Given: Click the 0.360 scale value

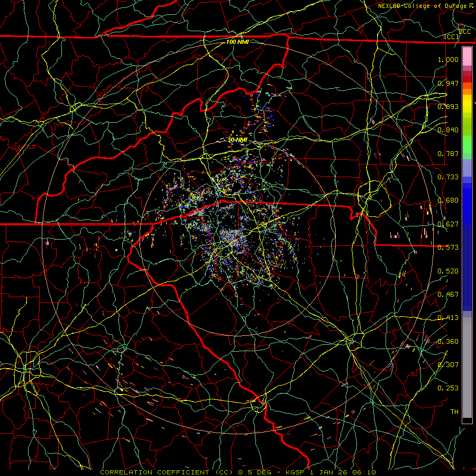Looking at the screenshot, I should click(x=448, y=341).
